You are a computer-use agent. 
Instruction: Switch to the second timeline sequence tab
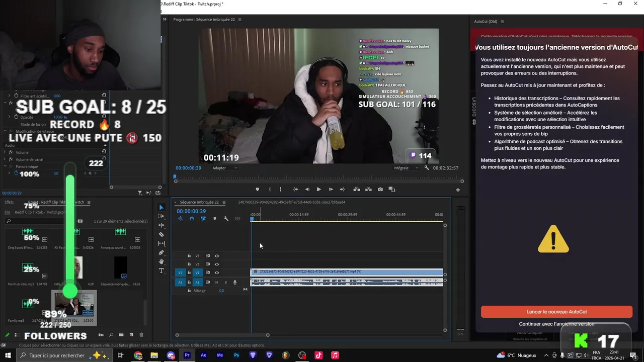tap(291, 202)
